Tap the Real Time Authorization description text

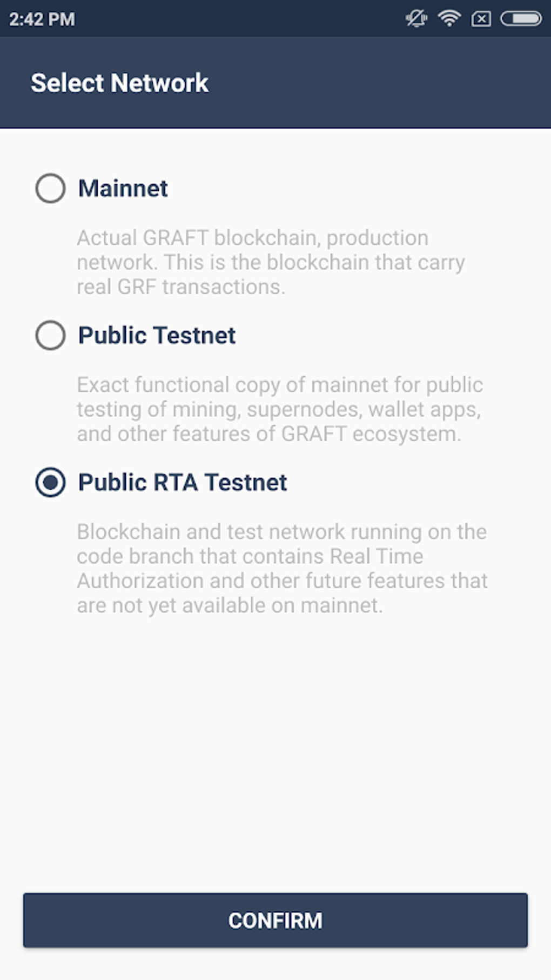click(281, 569)
